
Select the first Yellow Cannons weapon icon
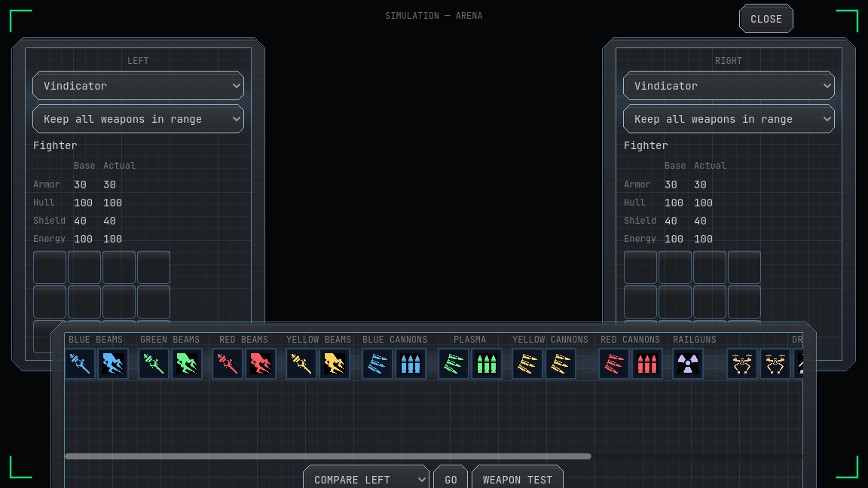click(x=527, y=364)
